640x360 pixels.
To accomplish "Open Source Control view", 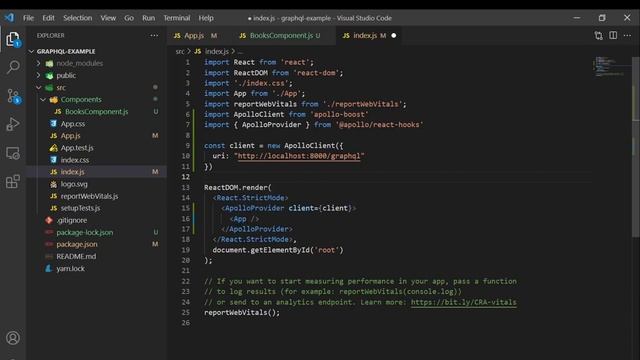I will pyautogui.click(x=13, y=96).
